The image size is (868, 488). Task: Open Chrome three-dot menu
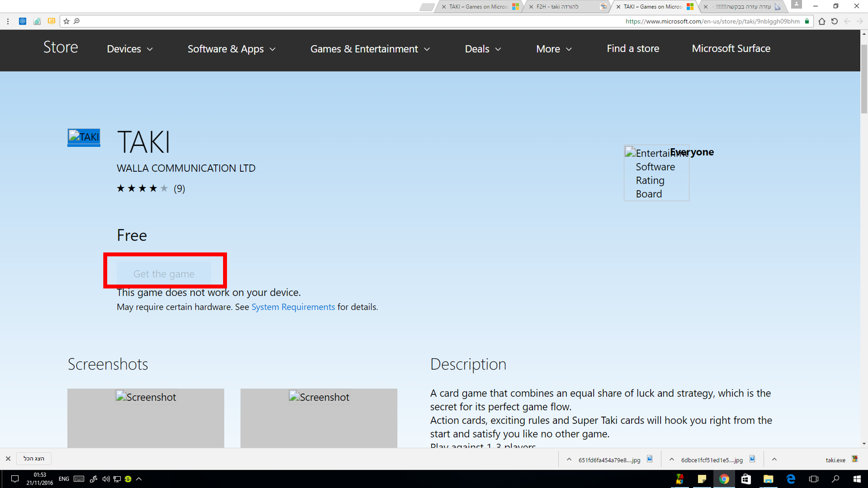point(8,21)
